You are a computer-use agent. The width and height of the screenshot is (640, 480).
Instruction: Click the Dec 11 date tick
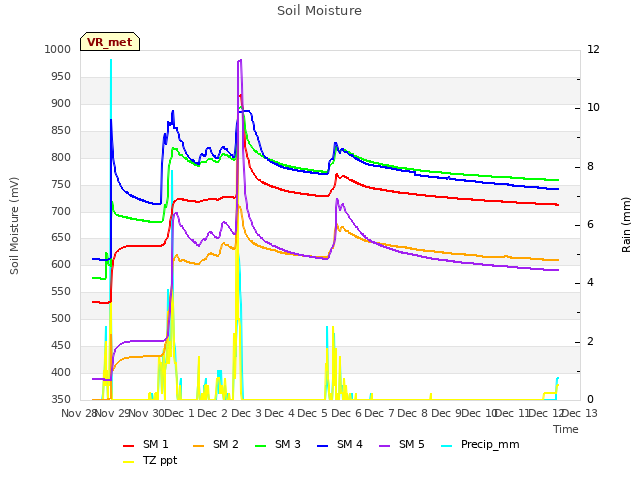click(513, 413)
